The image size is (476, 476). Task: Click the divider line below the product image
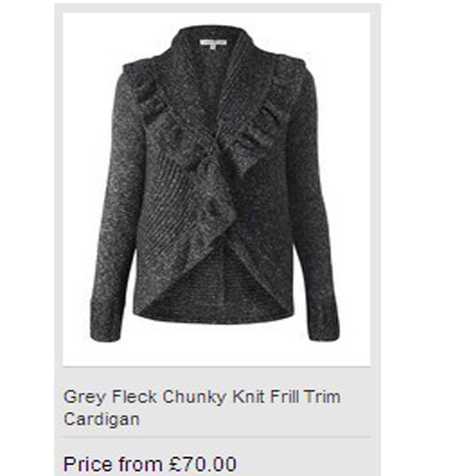217,367
